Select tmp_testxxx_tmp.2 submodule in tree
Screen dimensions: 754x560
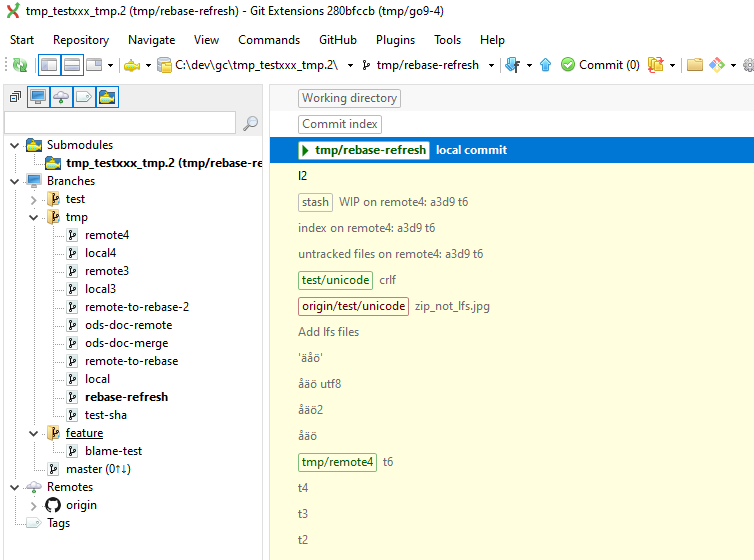tap(163, 163)
